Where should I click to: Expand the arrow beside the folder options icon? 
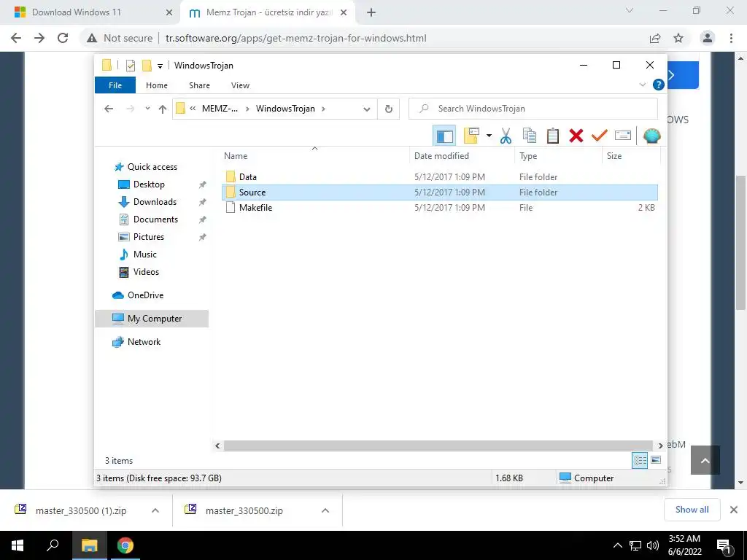pyautogui.click(x=489, y=136)
